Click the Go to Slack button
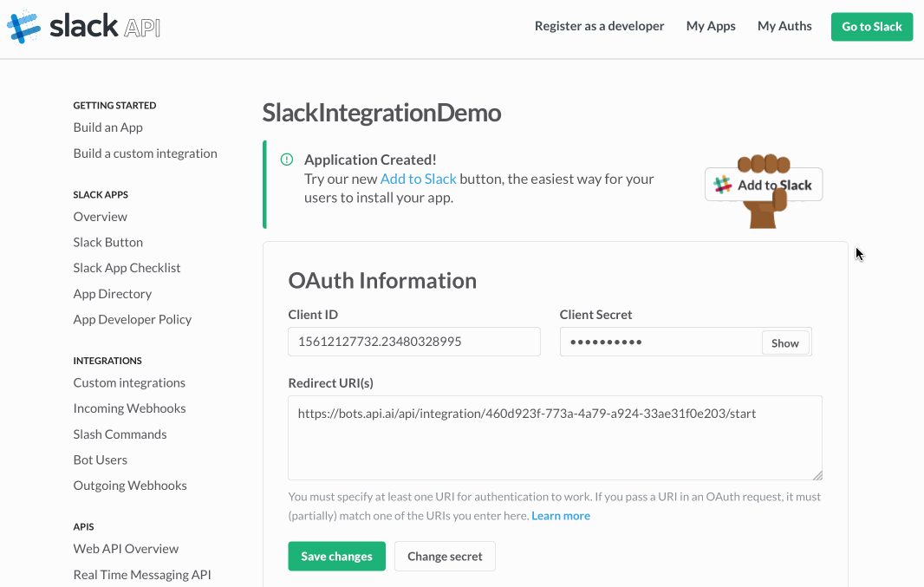The width and height of the screenshot is (924, 587). pyautogui.click(x=871, y=26)
